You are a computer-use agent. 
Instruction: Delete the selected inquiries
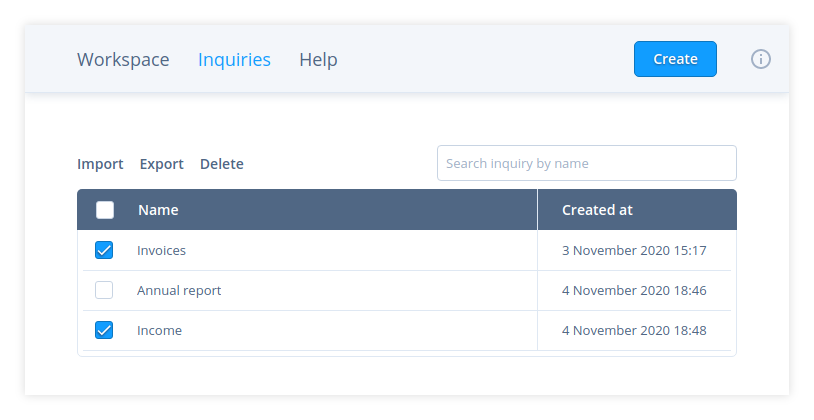[221, 164]
